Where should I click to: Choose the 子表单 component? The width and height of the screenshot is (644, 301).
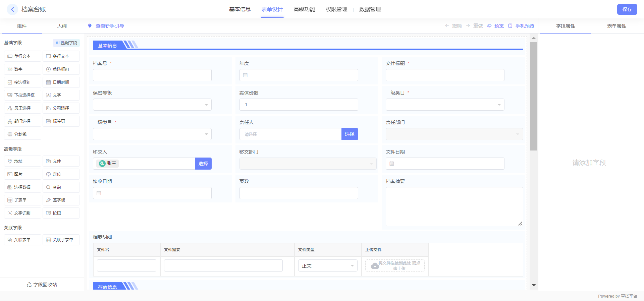coord(22,200)
